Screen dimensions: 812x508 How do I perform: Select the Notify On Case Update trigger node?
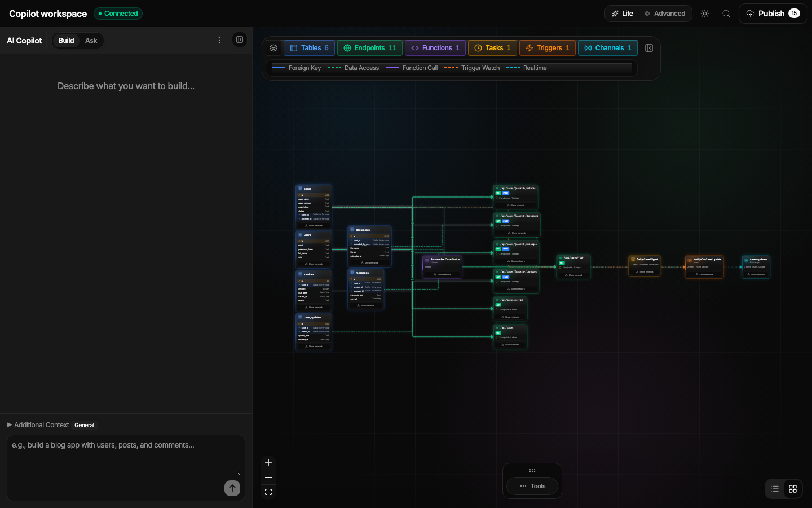[x=704, y=267]
